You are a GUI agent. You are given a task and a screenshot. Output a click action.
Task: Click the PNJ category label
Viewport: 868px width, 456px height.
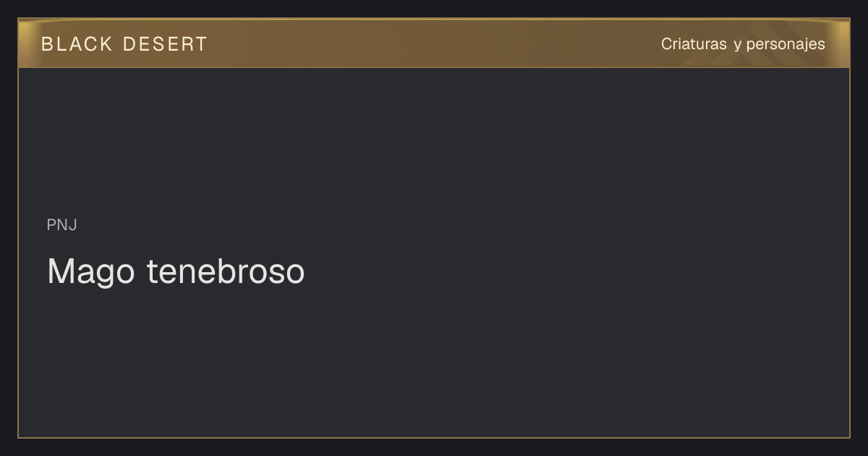62,225
